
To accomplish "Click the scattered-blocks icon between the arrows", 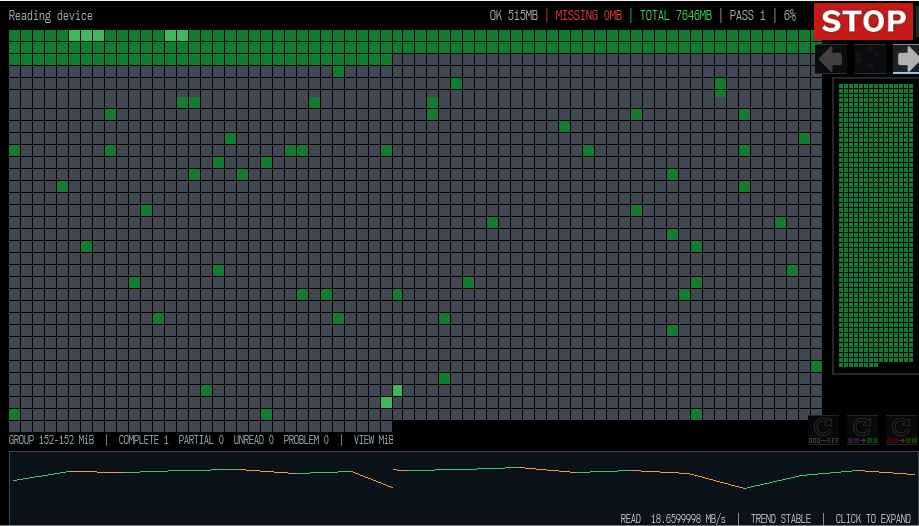I will 869,59.
